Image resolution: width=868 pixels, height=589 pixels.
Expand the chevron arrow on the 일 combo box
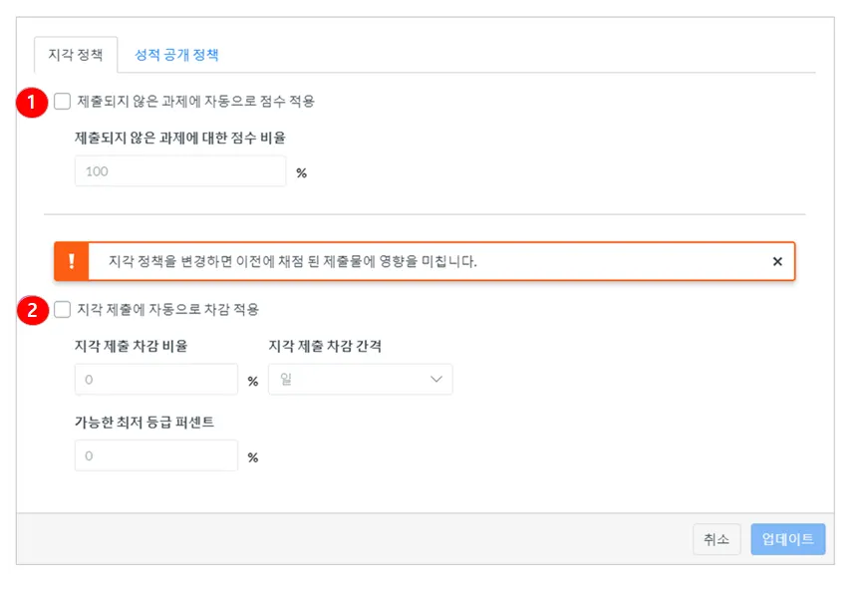coord(435,380)
